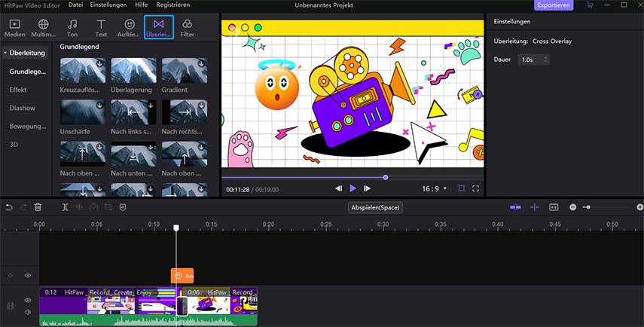Mute the main video track audio

[28, 312]
